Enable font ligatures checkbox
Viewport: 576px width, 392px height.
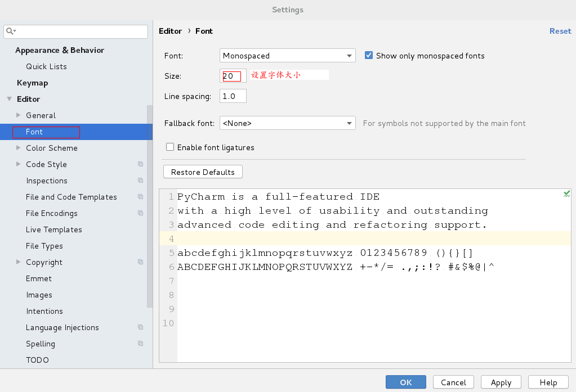point(169,147)
